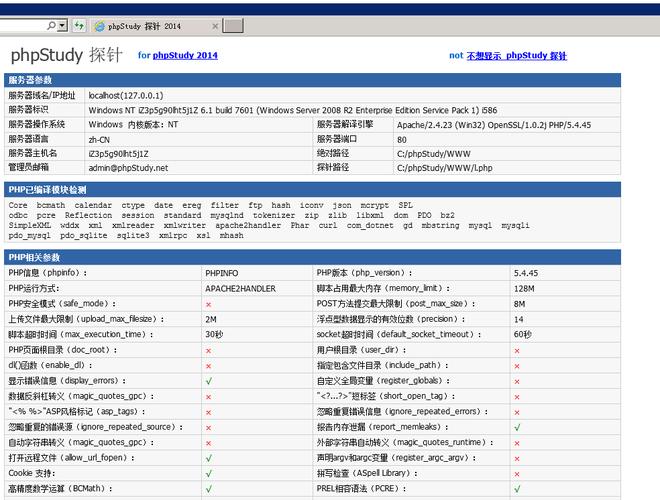Open a new blank tab button

click(233, 26)
